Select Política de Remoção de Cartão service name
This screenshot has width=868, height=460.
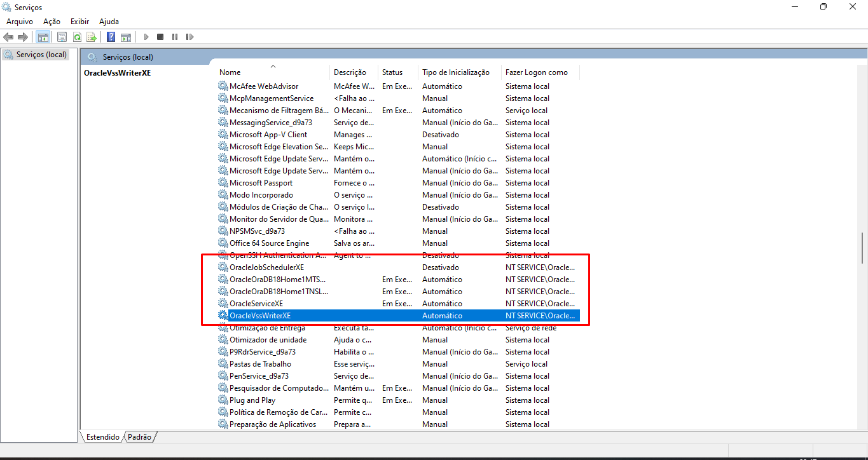pyautogui.click(x=279, y=412)
